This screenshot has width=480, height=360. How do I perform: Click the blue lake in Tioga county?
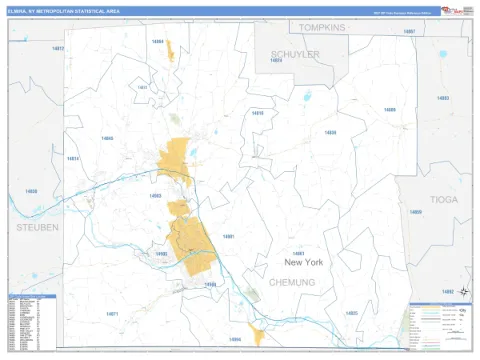[x=443, y=54]
